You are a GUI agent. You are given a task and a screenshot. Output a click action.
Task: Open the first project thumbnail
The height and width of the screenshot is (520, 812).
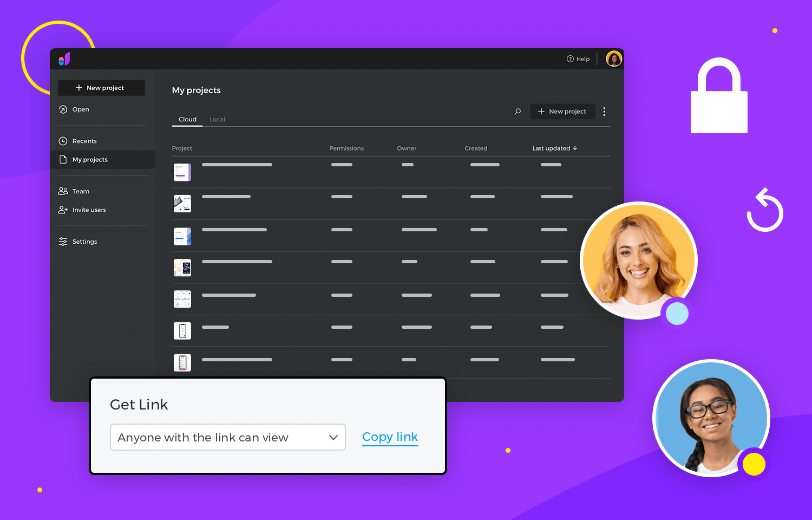pos(182,172)
